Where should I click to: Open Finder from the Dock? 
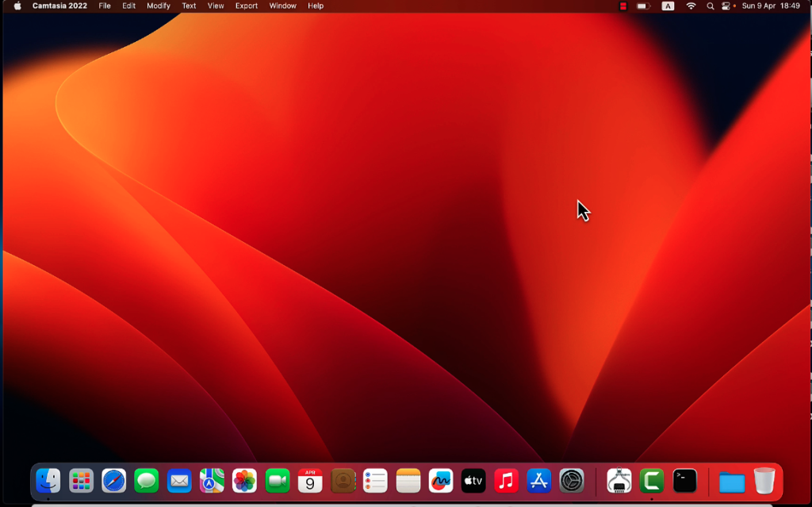point(48,481)
